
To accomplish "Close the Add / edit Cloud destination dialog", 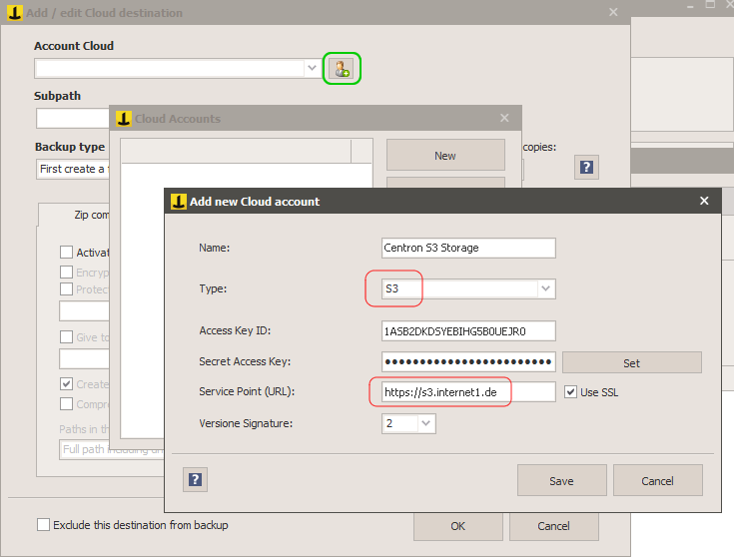I will [x=613, y=12].
